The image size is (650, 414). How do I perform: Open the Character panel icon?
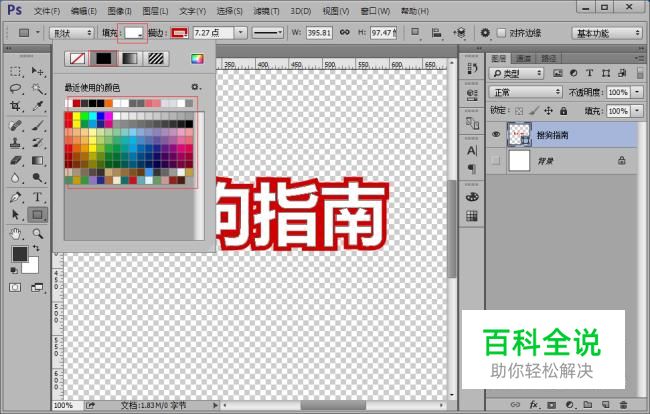click(472, 150)
